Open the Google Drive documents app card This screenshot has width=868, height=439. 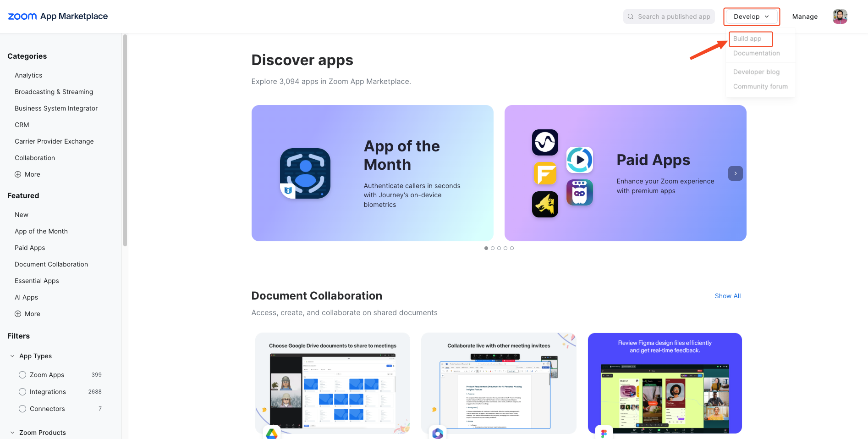click(333, 383)
